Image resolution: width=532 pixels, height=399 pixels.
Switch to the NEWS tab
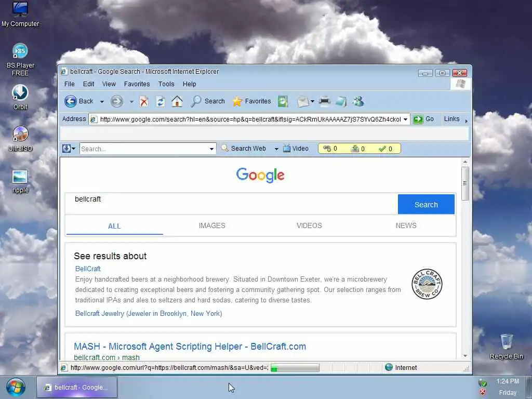406,225
